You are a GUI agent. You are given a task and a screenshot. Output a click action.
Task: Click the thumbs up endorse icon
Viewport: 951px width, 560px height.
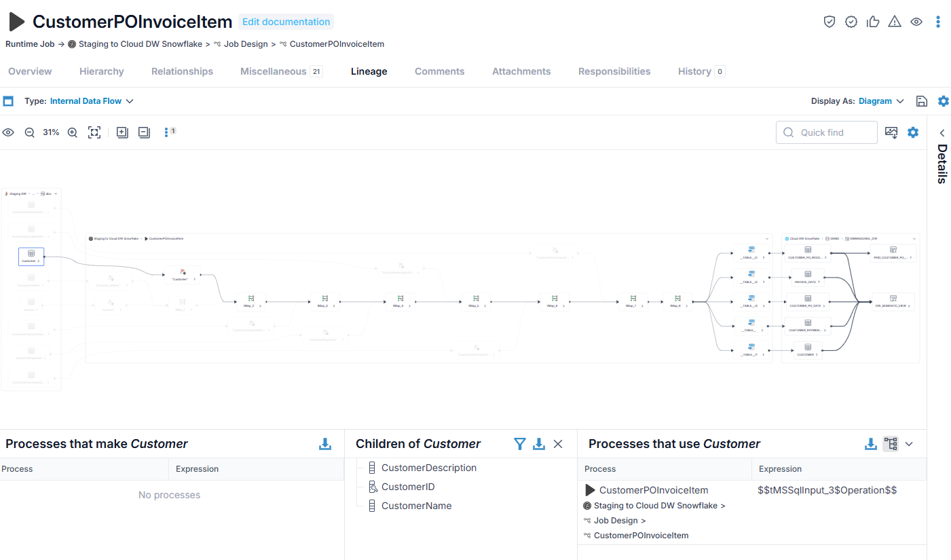(x=873, y=22)
